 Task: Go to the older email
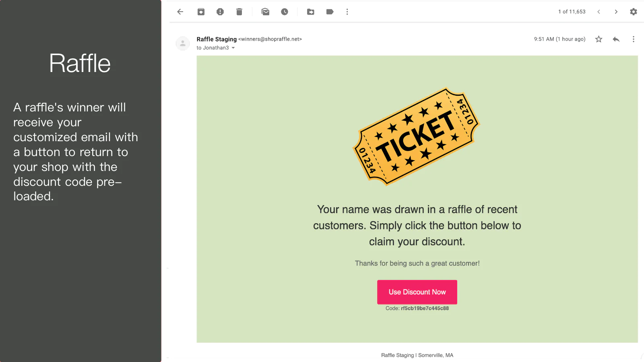[616, 12]
